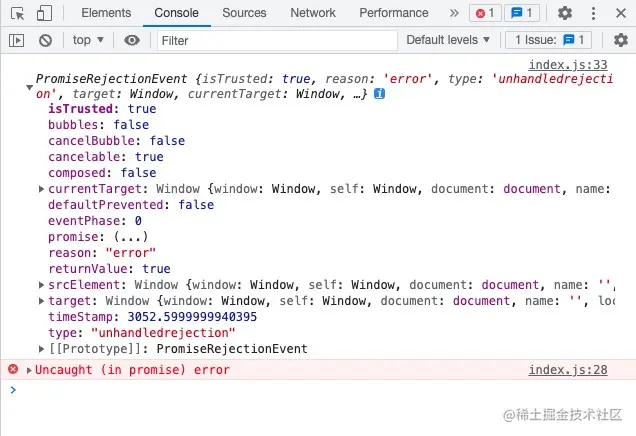Screen dimensions: 636x436
Task: Click the 1 Issue button
Action: click(548, 40)
